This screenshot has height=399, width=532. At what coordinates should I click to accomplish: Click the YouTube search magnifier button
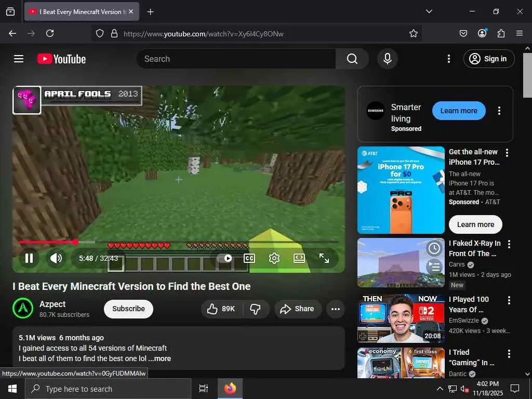pos(352,59)
